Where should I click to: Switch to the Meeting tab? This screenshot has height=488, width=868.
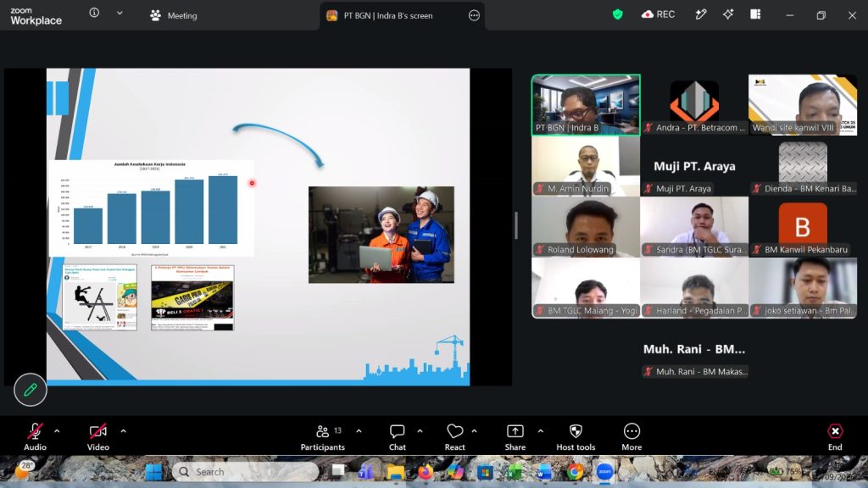pyautogui.click(x=173, y=15)
